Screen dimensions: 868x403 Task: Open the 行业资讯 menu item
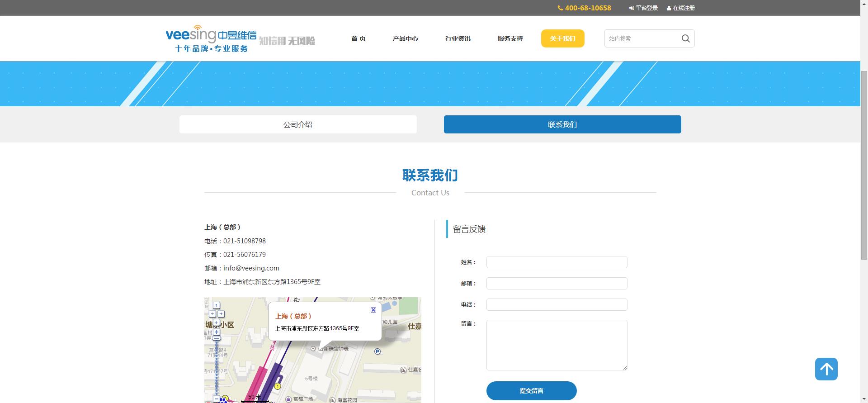click(x=458, y=38)
